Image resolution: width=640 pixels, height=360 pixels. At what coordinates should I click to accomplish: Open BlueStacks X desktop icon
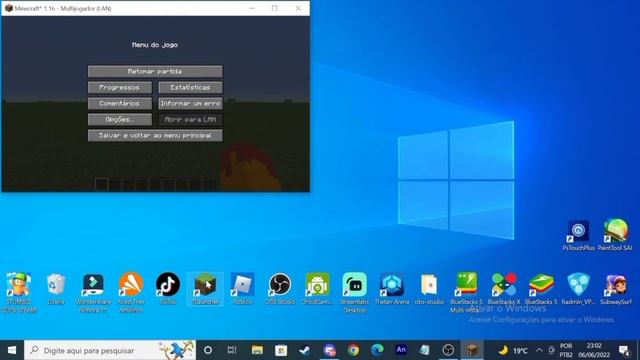tap(504, 289)
